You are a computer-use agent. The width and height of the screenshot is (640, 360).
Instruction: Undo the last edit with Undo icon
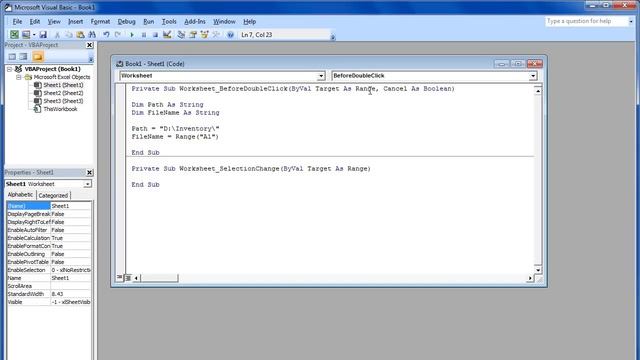pos(106,35)
